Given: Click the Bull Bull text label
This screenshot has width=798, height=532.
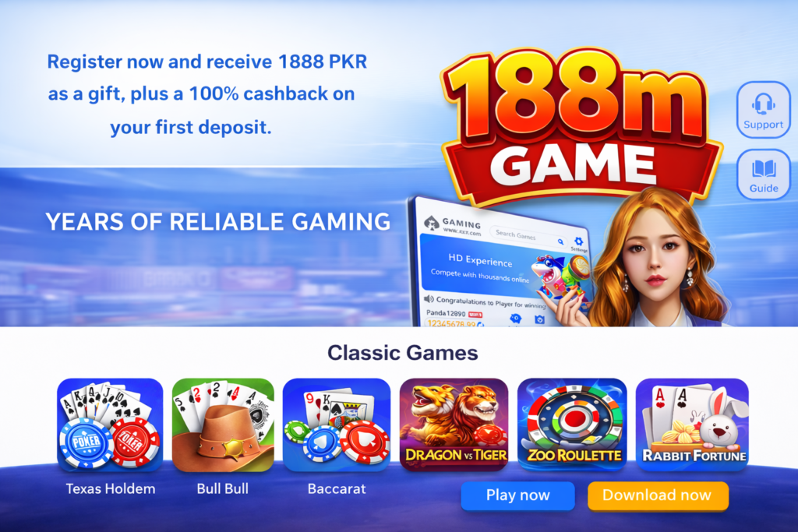Looking at the screenshot, I should click(x=223, y=488).
